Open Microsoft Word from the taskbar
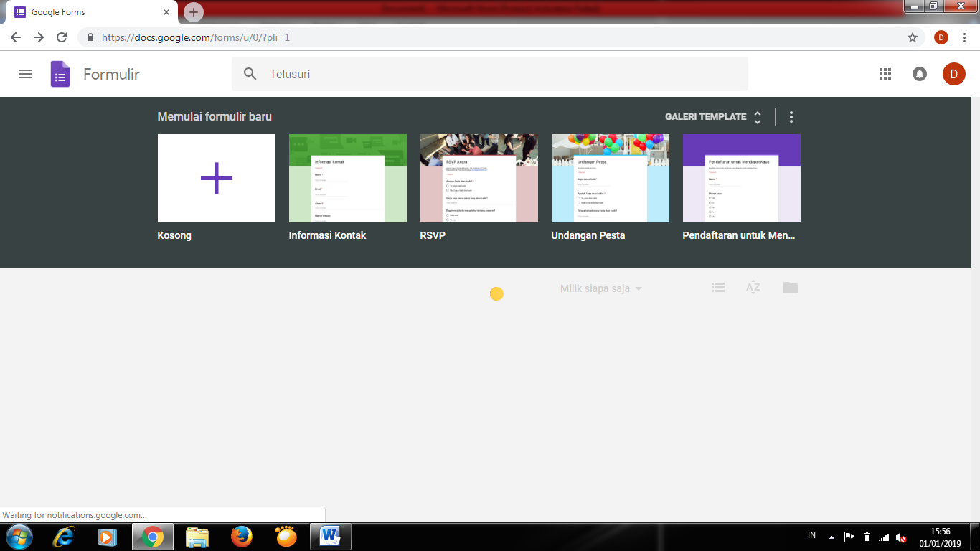Viewport: 980px width, 551px height. point(330,536)
